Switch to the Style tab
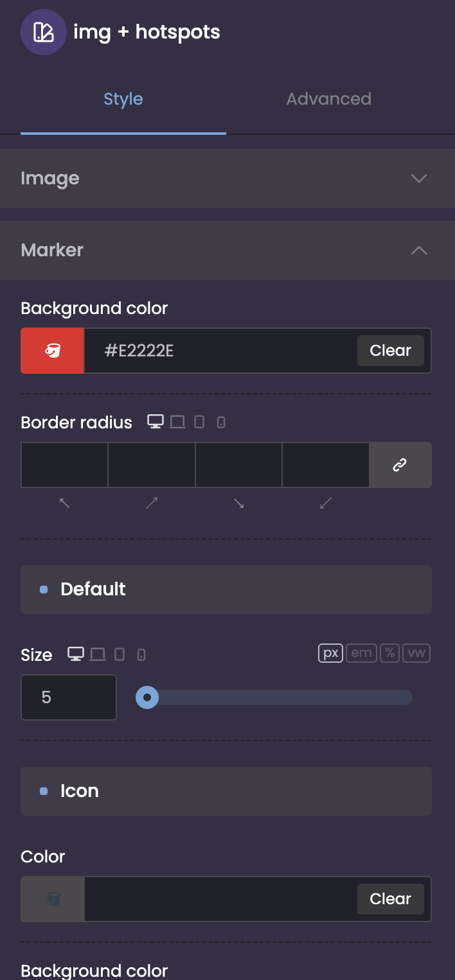Viewport: 455px width, 980px height. point(123,99)
